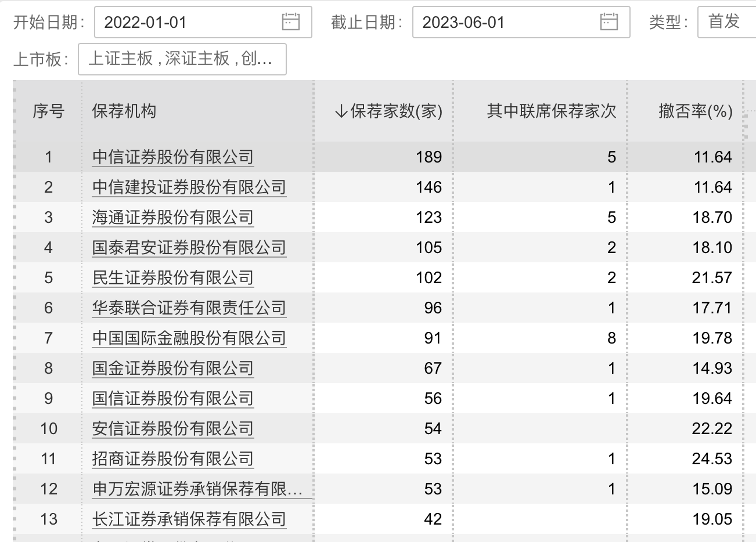
Task: Select rejection rate 22.22 for 安信证券
Action: coord(712,429)
